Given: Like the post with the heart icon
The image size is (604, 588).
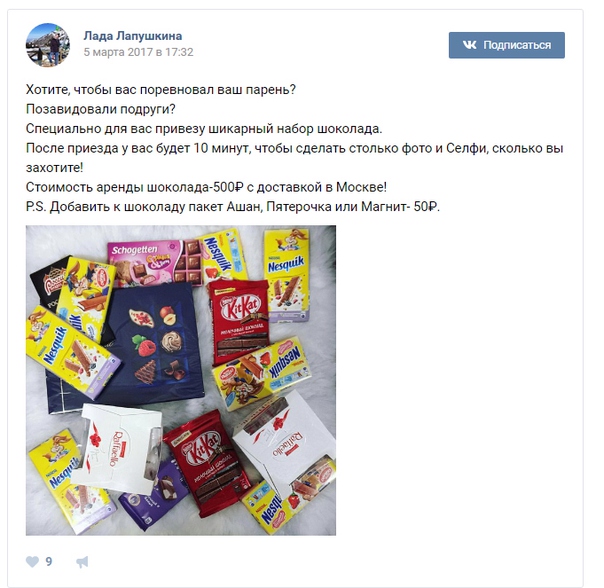Looking at the screenshot, I should point(32,562).
